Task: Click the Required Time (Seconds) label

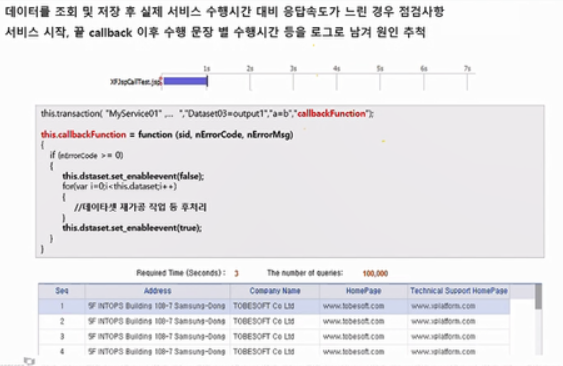Action: pos(181,273)
